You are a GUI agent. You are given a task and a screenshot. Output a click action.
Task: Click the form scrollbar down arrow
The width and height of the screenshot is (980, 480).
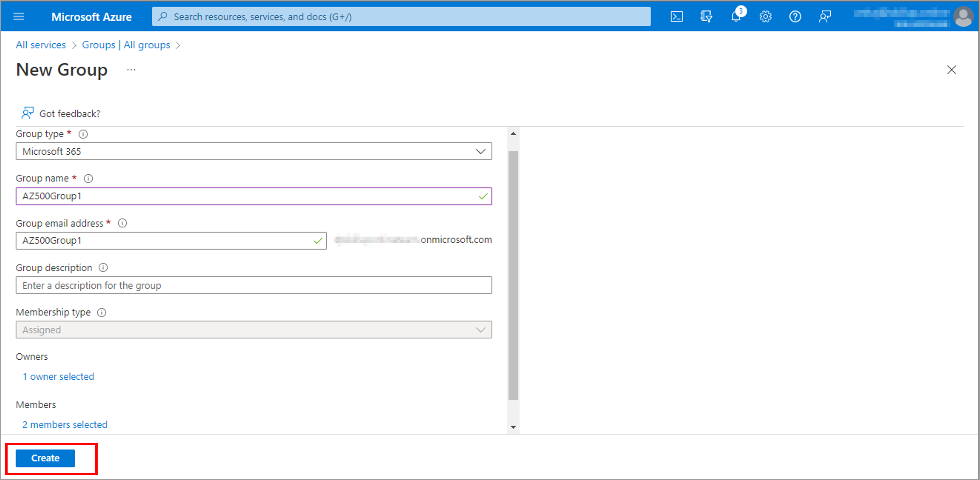pyautogui.click(x=513, y=427)
